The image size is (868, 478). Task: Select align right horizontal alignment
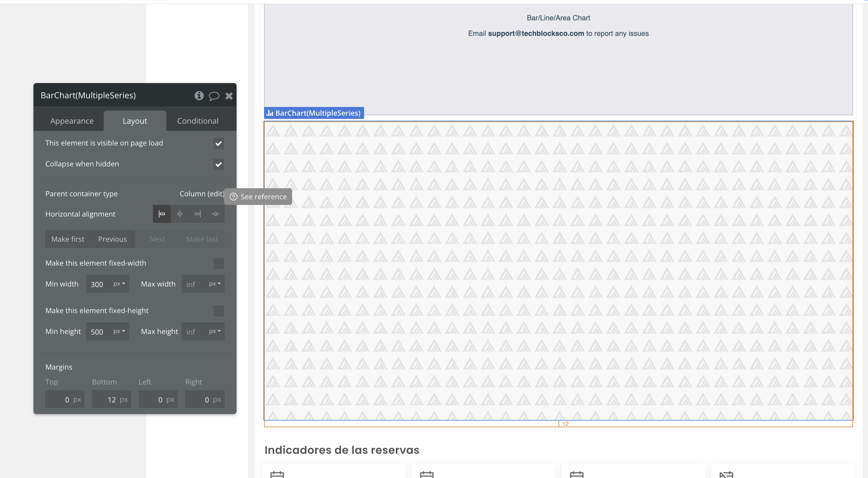(x=197, y=214)
